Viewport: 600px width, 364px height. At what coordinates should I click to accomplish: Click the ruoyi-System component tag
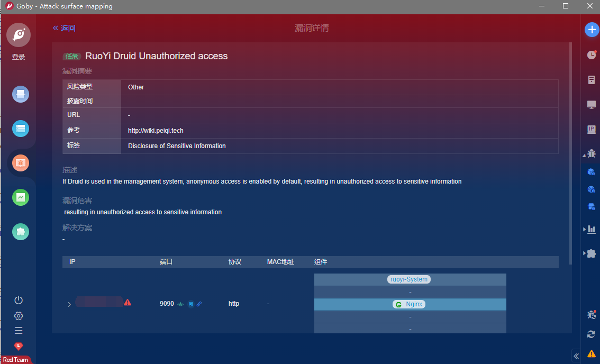click(x=409, y=279)
